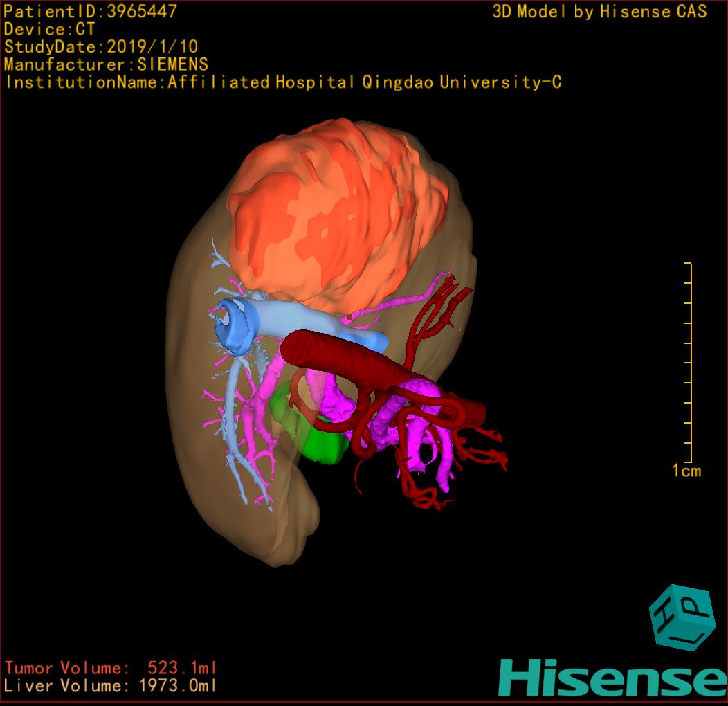Viewport: 728px width, 706px height.
Task: Click the light blue inferior vena cava opening
Action: [234, 322]
